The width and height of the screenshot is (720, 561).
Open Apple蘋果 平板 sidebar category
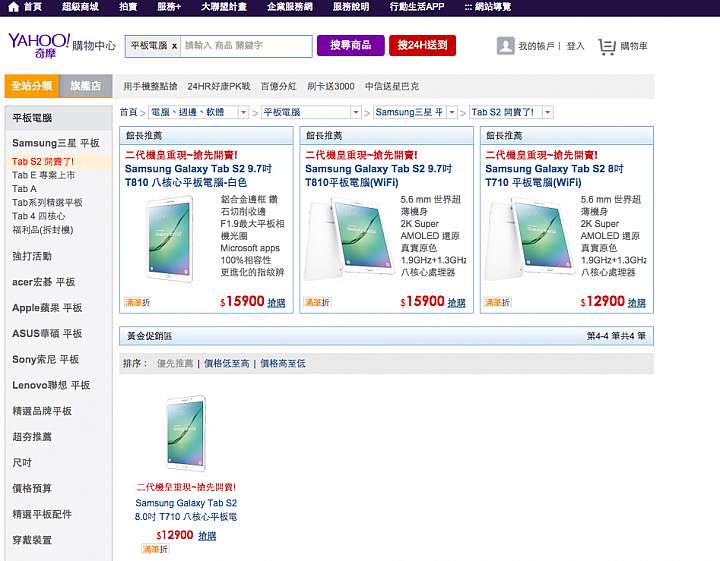click(x=47, y=308)
